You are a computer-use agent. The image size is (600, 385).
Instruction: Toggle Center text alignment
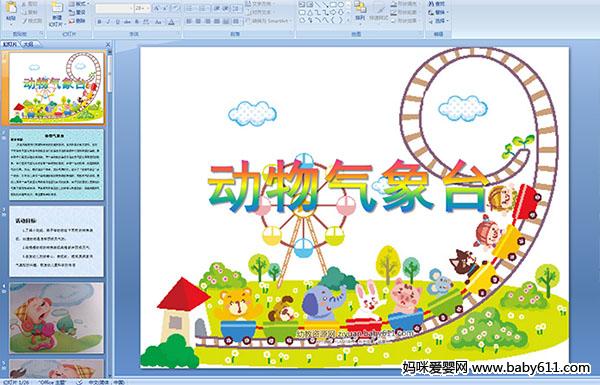pos(198,21)
